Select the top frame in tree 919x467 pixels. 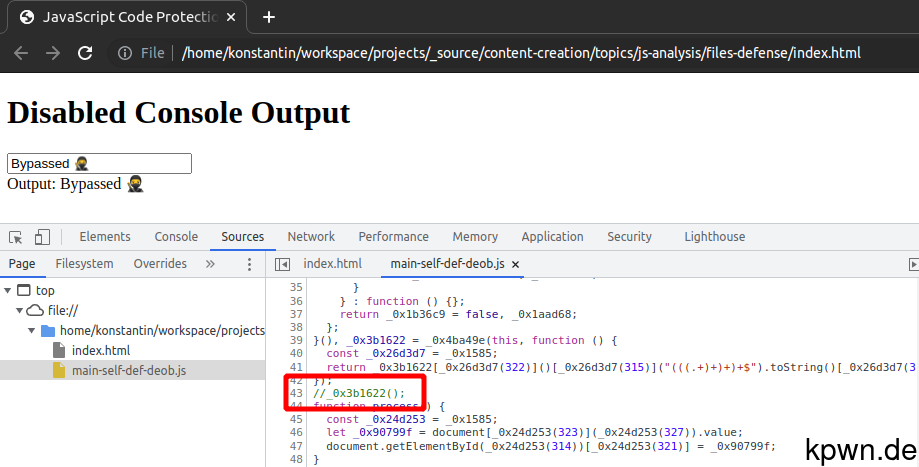point(45,291)
